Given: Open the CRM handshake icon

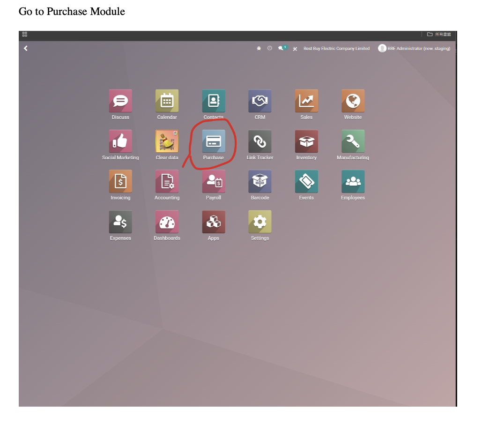Looking at the screenshot, I should (260, 101).
